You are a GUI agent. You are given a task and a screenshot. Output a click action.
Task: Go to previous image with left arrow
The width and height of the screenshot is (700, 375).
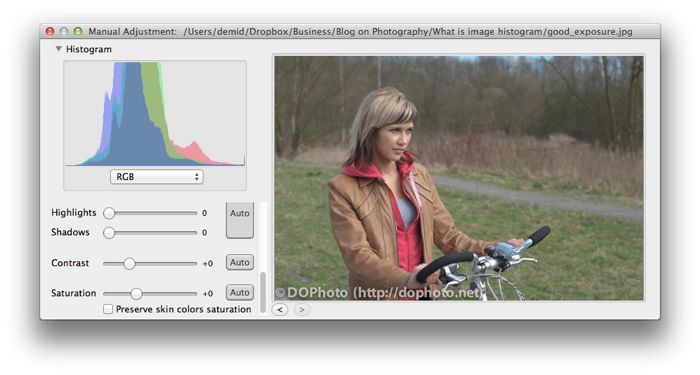coord(280,309)
